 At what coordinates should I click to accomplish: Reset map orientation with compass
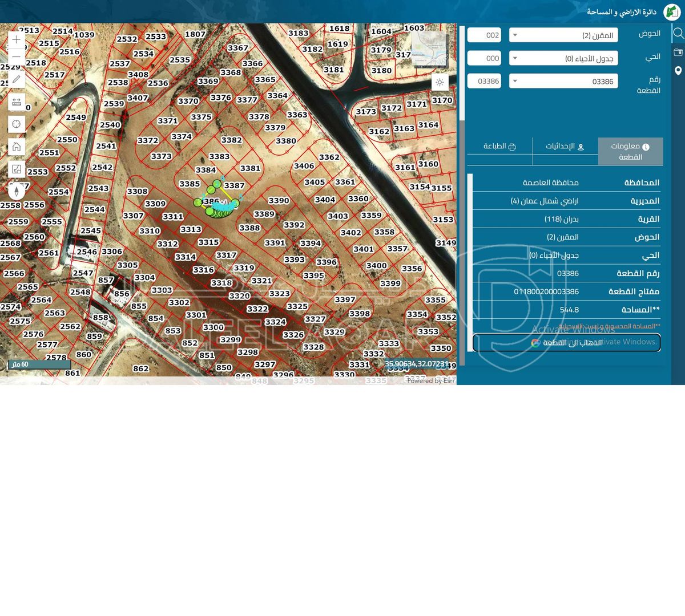pyautogui.click(x=16, y=191)
